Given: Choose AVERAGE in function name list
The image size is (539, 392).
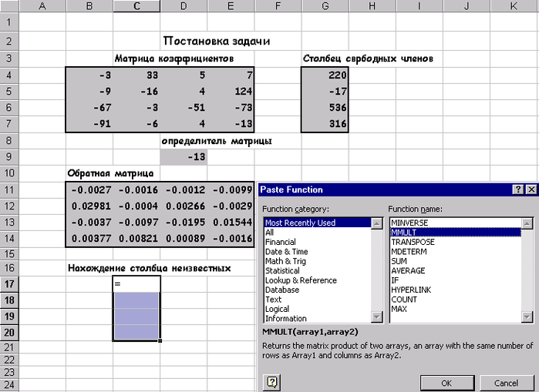Looking at the screenshot, I should coord(456,271).
